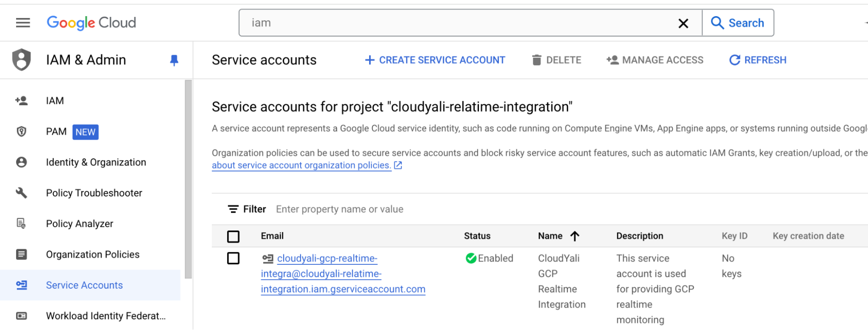Click the Email column header
The image size is (868, 330).
(272, 236)
